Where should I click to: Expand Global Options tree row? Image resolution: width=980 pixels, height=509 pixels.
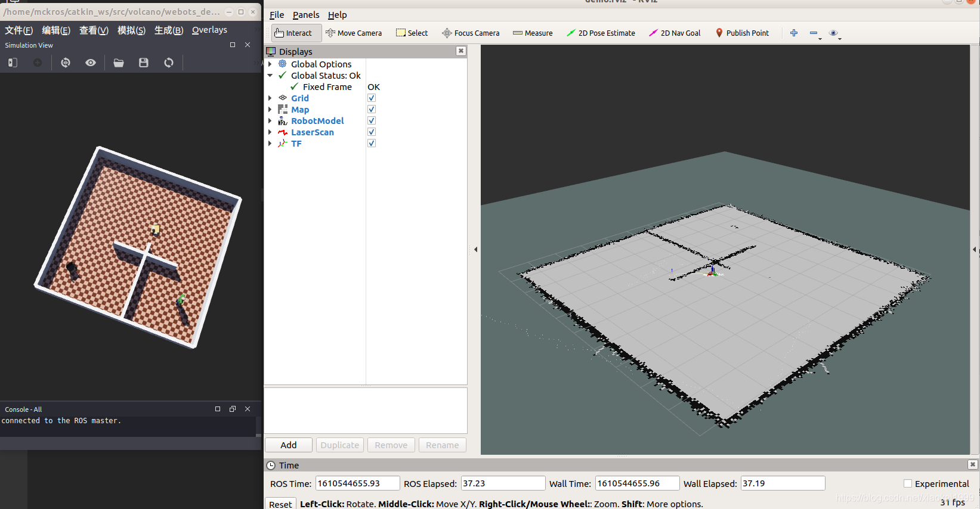coord(270,64)
